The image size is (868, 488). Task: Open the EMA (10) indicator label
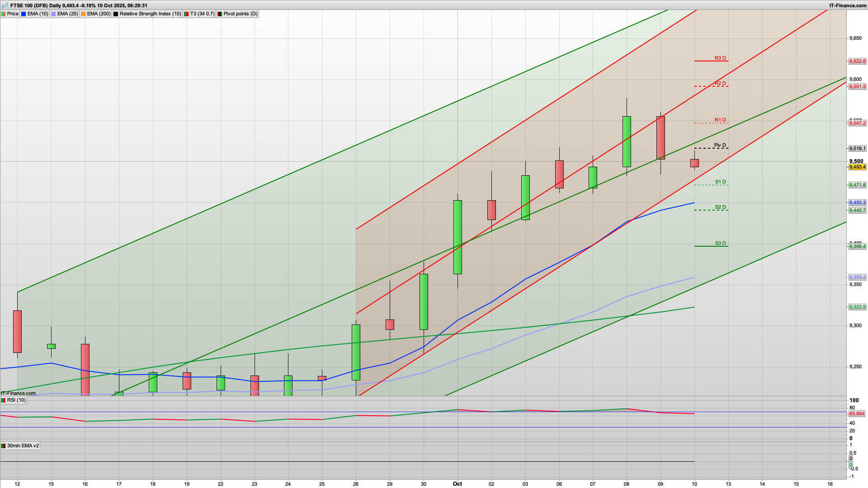38,14
